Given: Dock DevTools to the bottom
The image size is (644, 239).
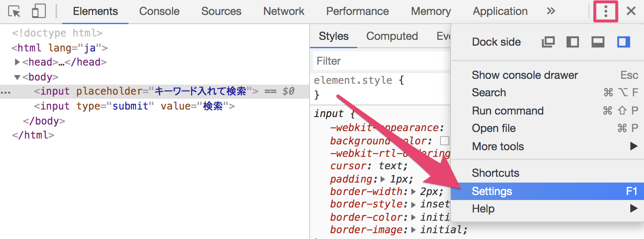Looking at the screenshot, I should pyautogui.click(x=598, y=42).
